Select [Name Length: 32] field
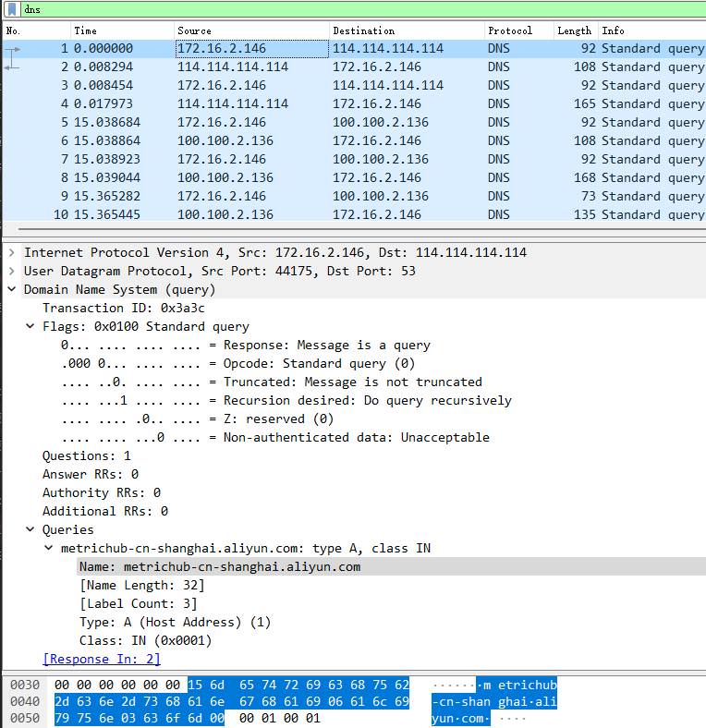The image size is (706, 728). coord(142,586)
